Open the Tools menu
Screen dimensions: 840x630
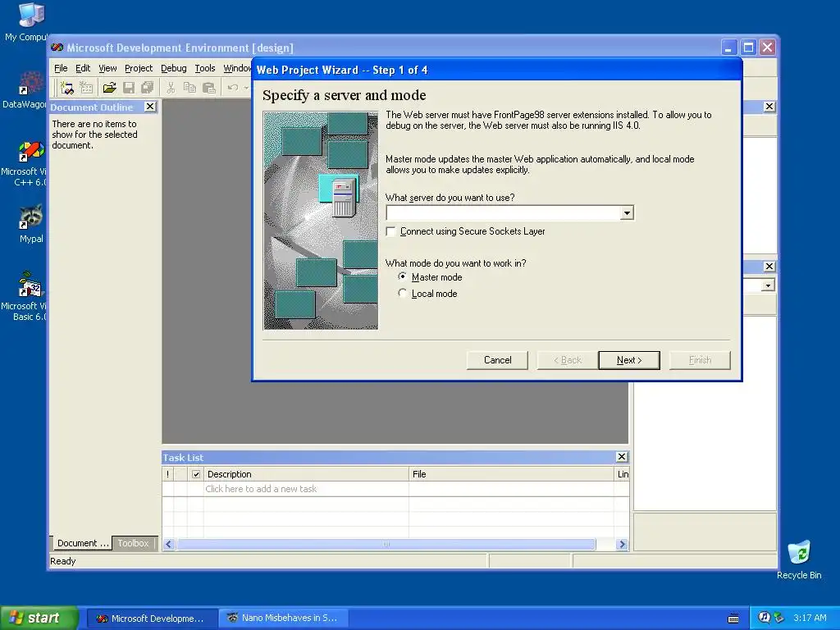point(204,68)
